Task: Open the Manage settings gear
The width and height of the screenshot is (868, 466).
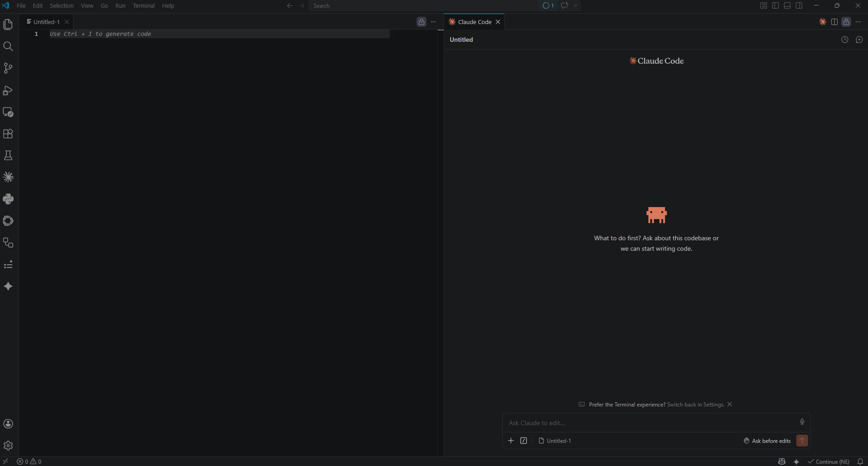Action: tap(8, 446)
